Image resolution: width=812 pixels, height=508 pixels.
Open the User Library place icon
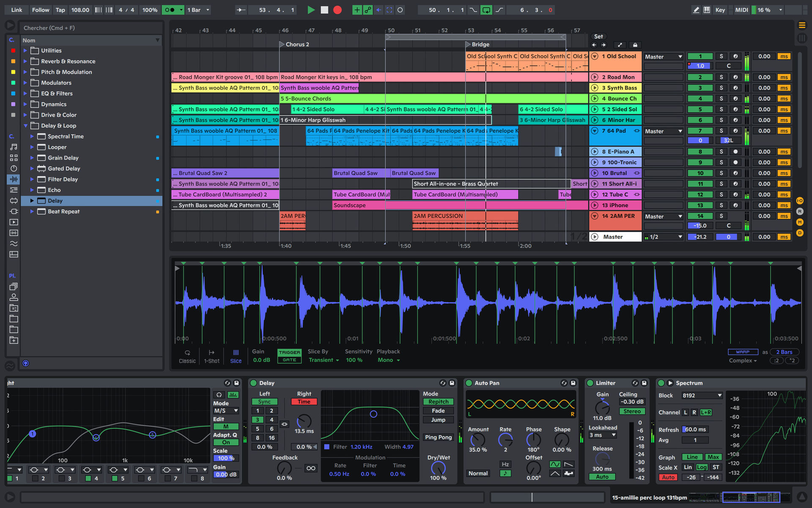14,297
